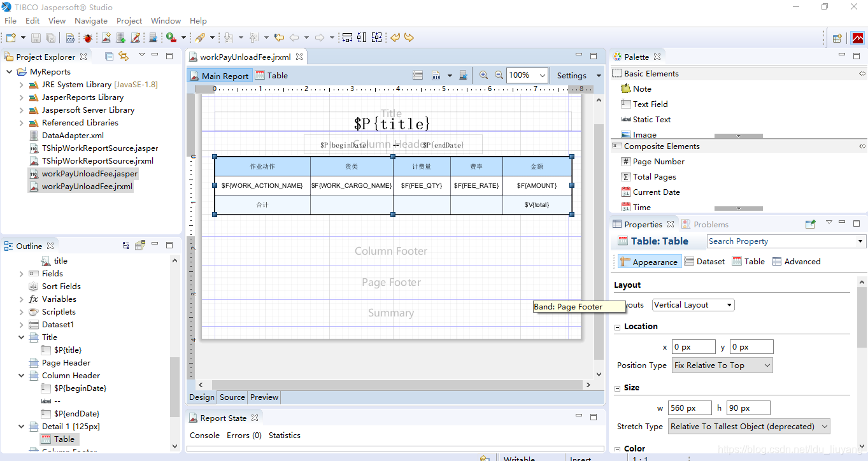The image size is (868, 461).
Task: Switch to the Advanced properties tab
Action: pos(796,262)
